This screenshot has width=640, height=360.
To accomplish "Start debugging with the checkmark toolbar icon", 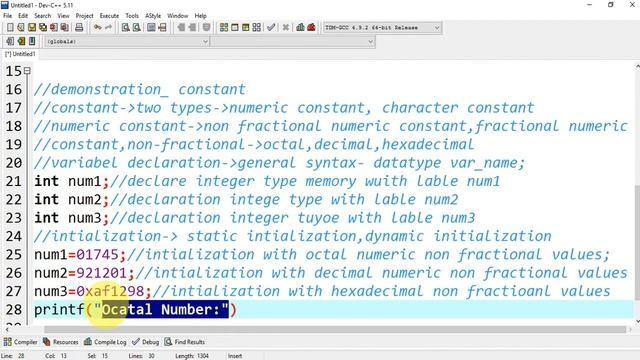I will tap(271, 27).
